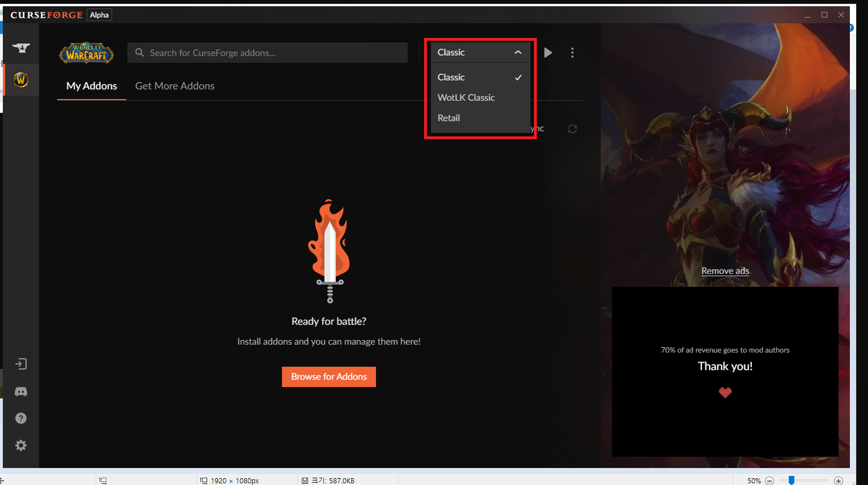This screenshot has height=485, width=868.
Task: Click the World of Warcraft logo
Action: (x=87, y=53)
